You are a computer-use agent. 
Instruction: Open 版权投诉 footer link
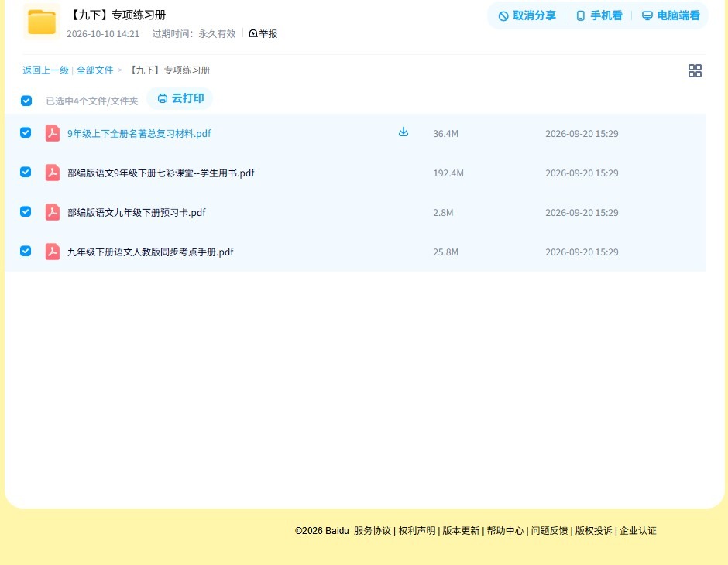pyautogui.click(x=593, y=531)
